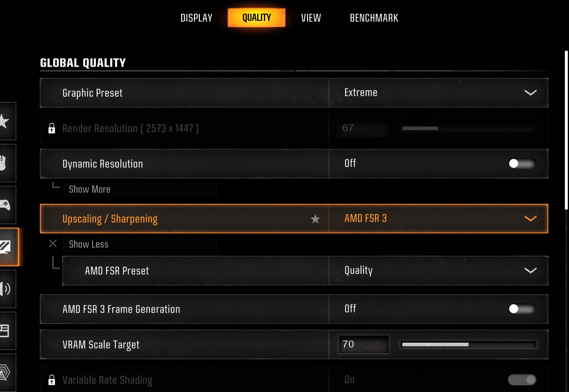Enable AMD FSR 3 Frame Generation toggle

point(522,309)
